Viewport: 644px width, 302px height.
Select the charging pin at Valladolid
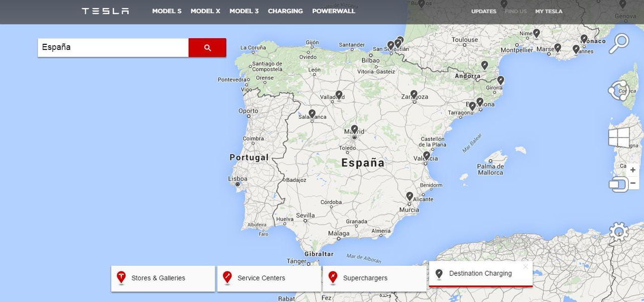(339, 95)
